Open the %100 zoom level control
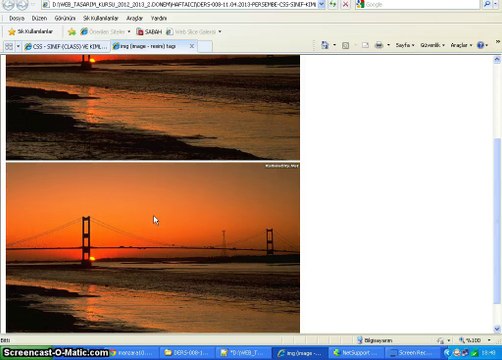502x360 pixels. pos(475,340)
